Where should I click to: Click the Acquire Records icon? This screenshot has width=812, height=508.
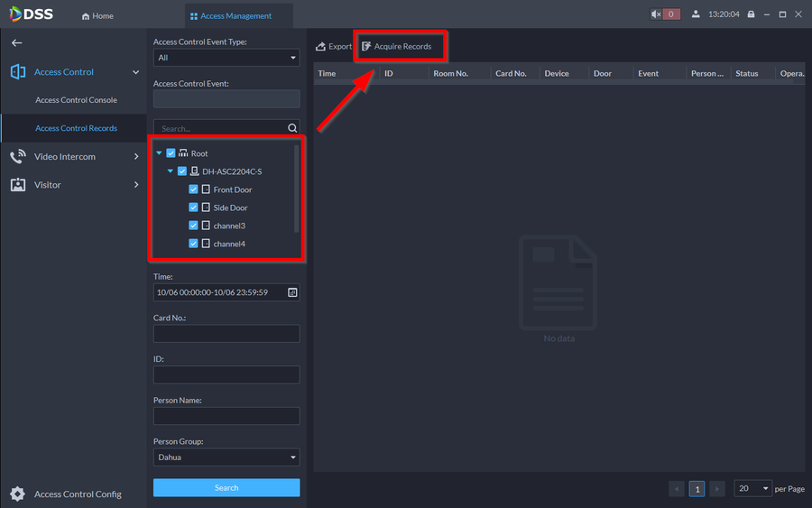(366, 47)
